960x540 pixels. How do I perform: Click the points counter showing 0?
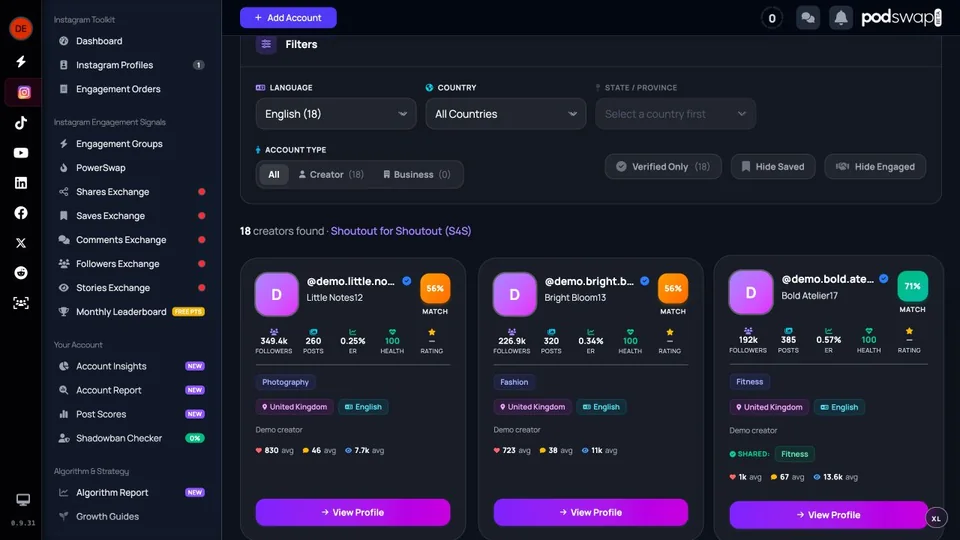click(771, 18)
